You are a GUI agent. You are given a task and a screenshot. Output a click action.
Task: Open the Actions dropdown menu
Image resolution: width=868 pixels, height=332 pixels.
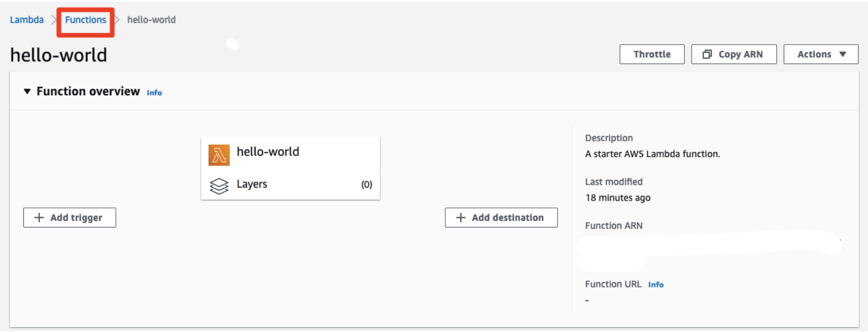pos(821,54)
